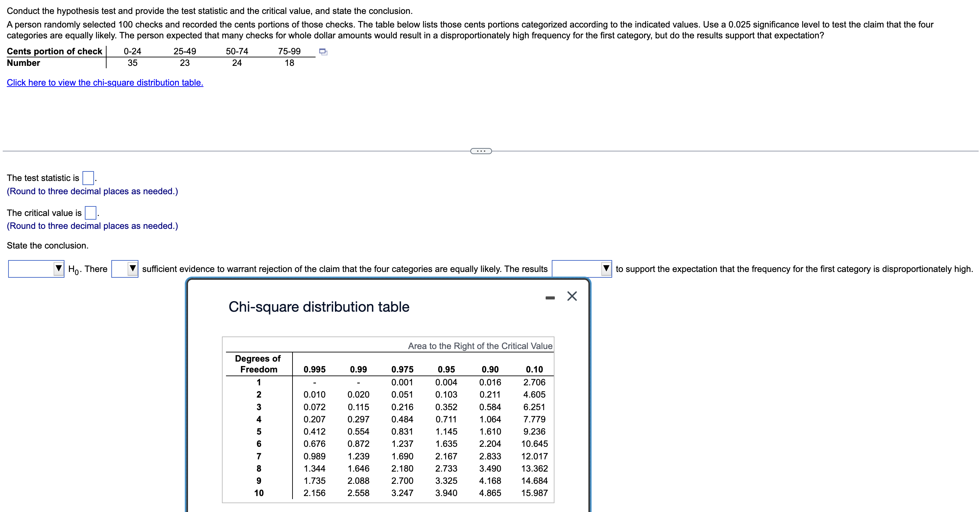Click the value 15.987 in row 10
Screen dimensions: 980x512
click(534, 493)
